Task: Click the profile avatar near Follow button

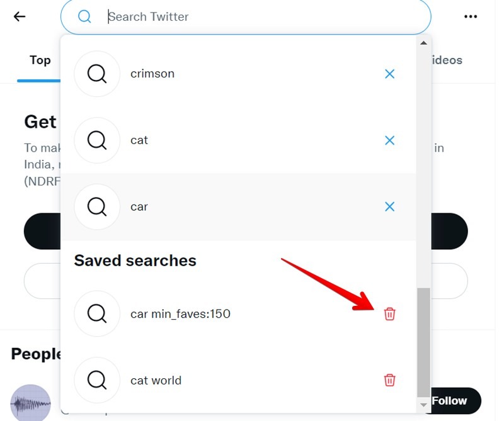Action: click(30, 403)
